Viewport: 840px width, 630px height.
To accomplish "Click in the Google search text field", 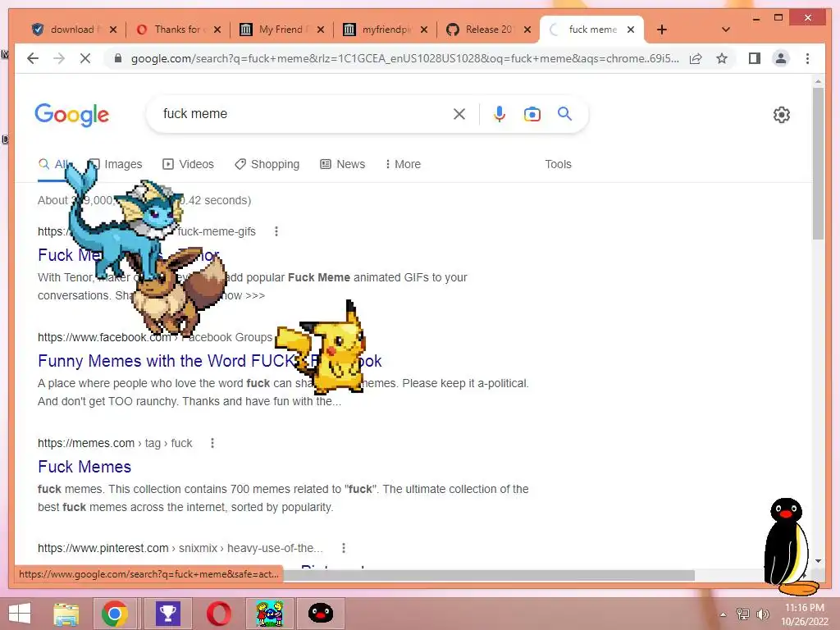I will coord(303,113).
